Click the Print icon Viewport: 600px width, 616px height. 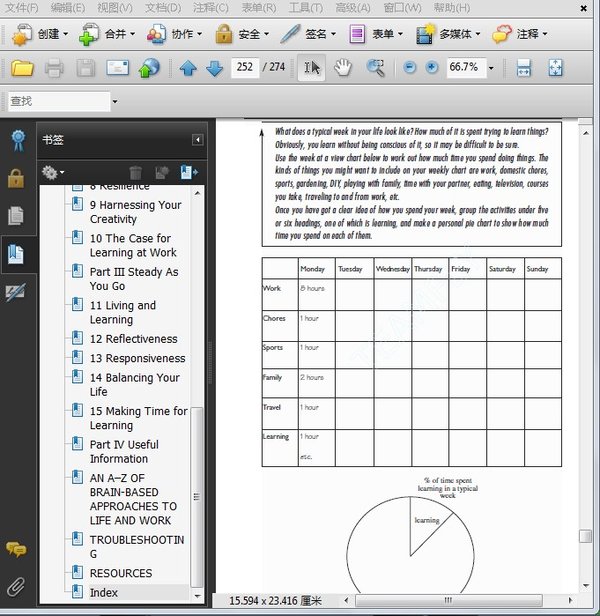coord(54,68)
